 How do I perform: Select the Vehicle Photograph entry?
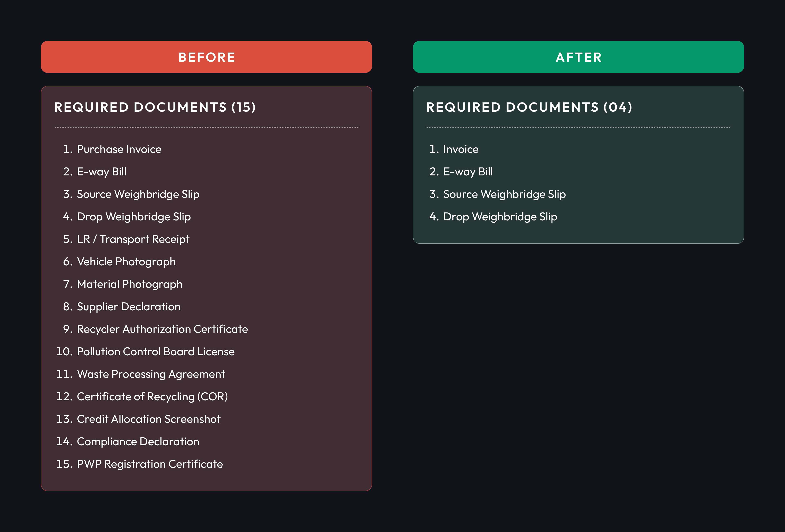pos(126,262)
